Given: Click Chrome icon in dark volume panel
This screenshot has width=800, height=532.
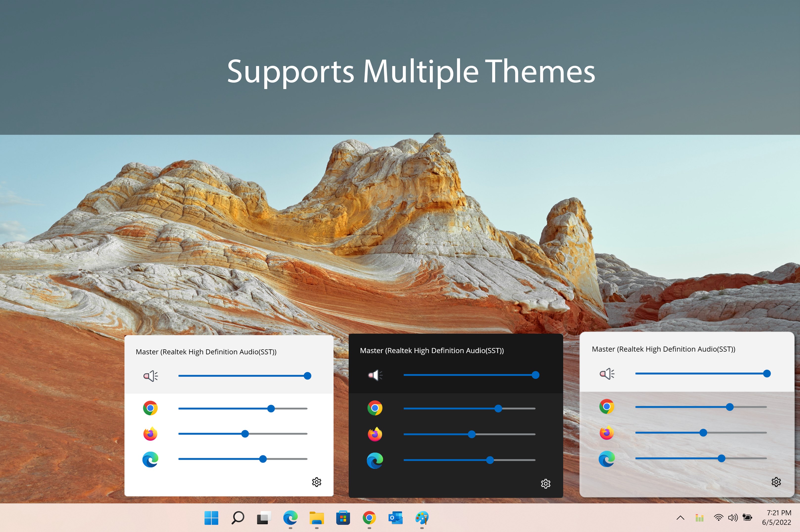Looking at the screenshot, I should click(x=375, y=408).
